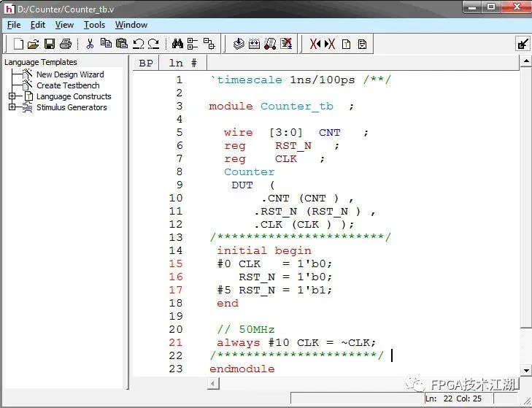Viewport: 532px width, 408px height.
Task: Cut selection with scissors icon
Action: pyautogui.click(x=90, y=44)
